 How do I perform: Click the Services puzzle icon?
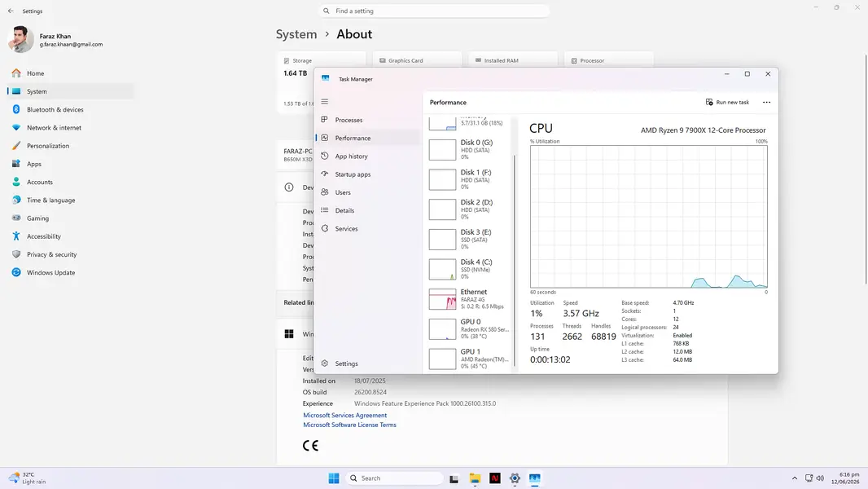[324, 229]
